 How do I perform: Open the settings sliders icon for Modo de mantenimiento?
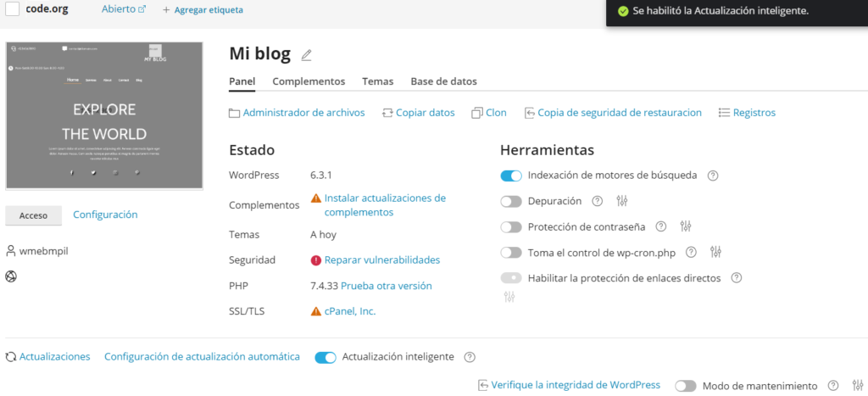pos(858,386)
